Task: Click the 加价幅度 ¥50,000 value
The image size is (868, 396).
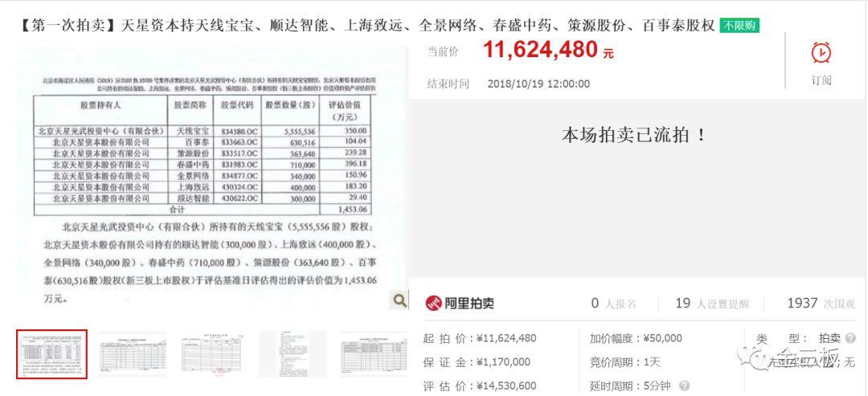Action: tap(662, 338)
